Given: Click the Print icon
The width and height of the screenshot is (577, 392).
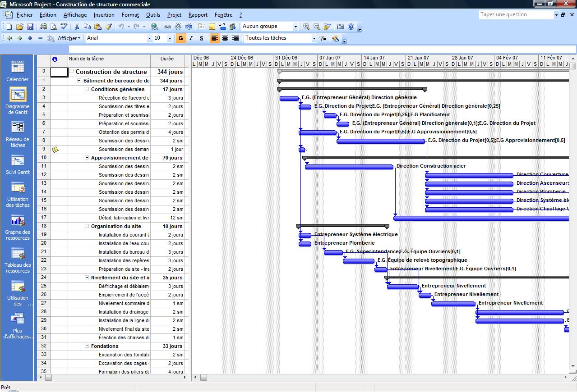Looking at the screenshot, I should [x=43, y=27].
